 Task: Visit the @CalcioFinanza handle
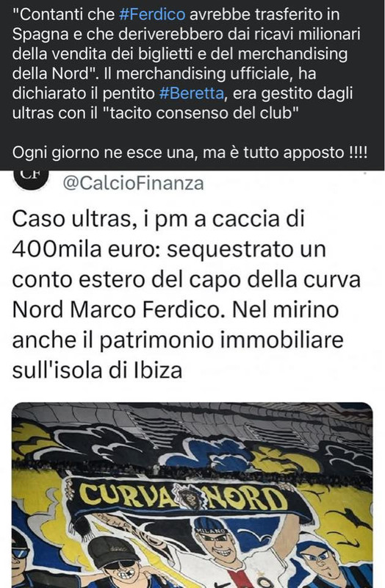pos(134,183)
